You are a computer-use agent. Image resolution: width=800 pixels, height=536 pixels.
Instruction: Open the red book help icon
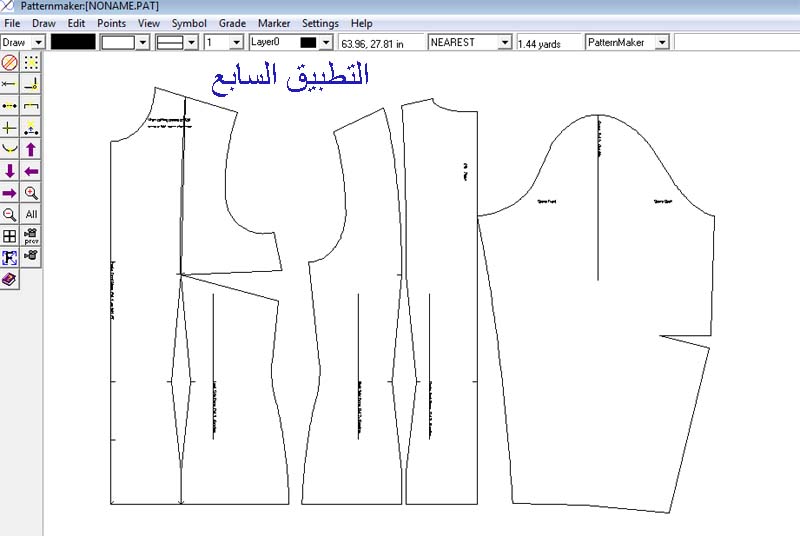tap(10, 280)
